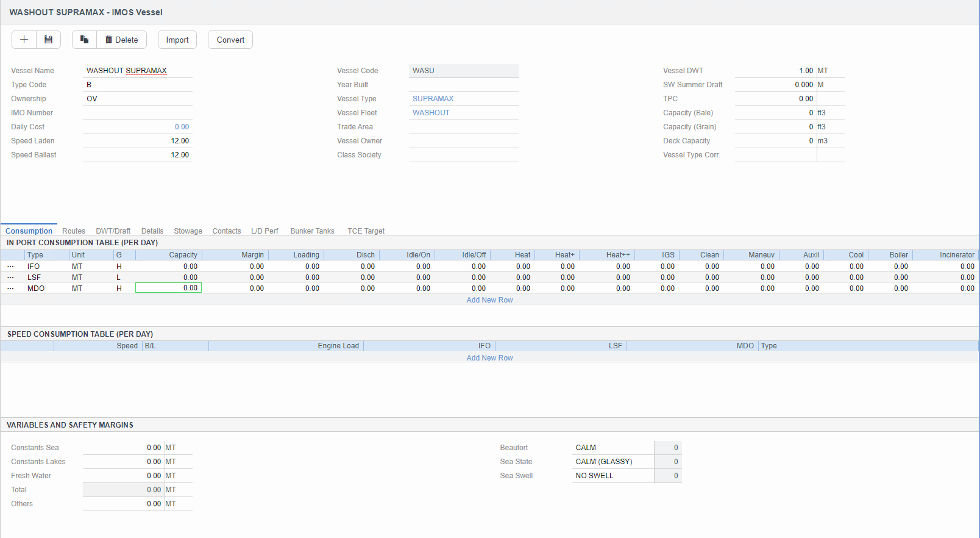Click the Convert button
Image resolution: width=980 pixels, height=538 pixels.
pos(230,40)
